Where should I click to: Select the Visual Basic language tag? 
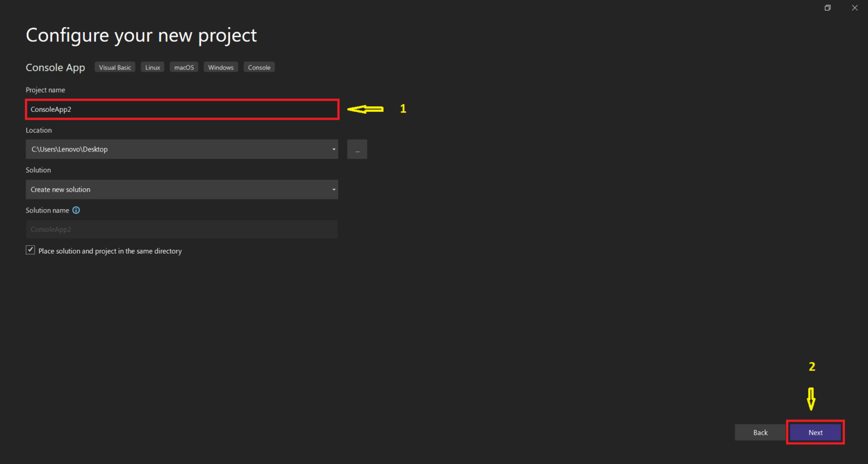[x=115, y=67]
